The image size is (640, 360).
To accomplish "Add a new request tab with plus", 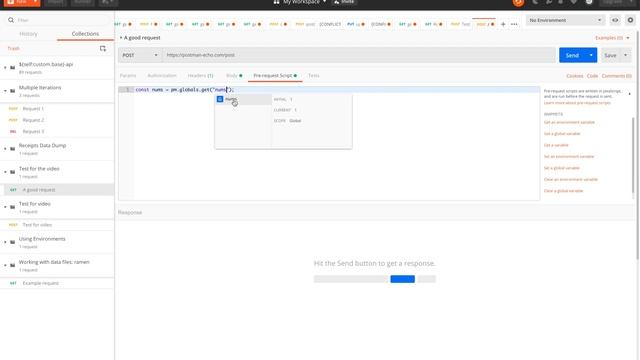I will 503,24.
